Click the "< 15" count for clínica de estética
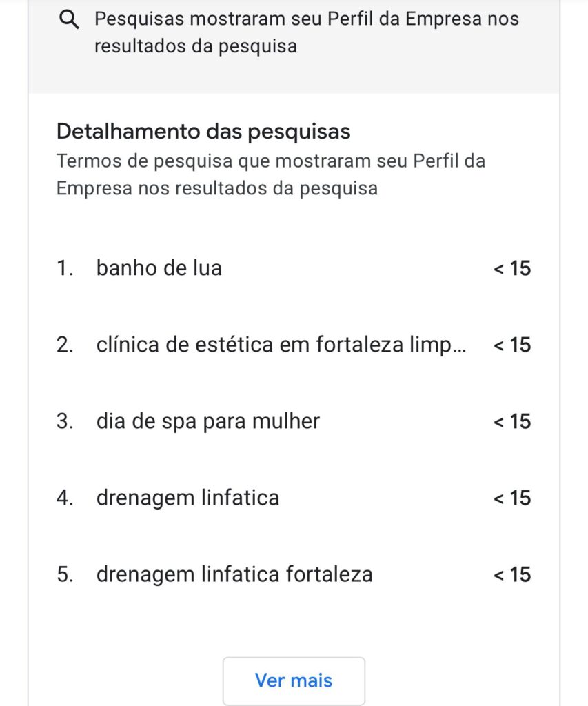The image size is (588, 706). click(512, 345)
